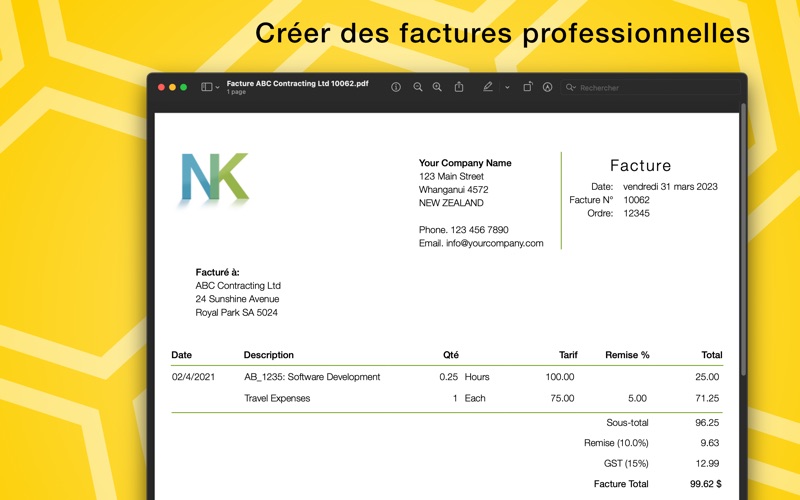The image size is (800, 500).
Task: Click the vertical scrollbar of the PDF
Action: pos(744,240)
